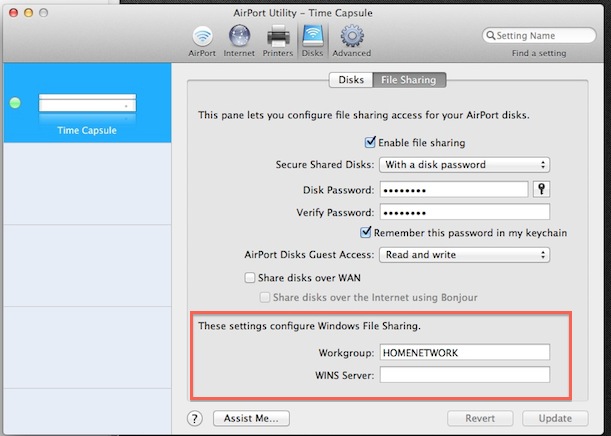Viewport: 611px width, 436px height.
Task: Uncheck Remember this password in my keychain
Action: pyautogui.click(x=365, y=233)
